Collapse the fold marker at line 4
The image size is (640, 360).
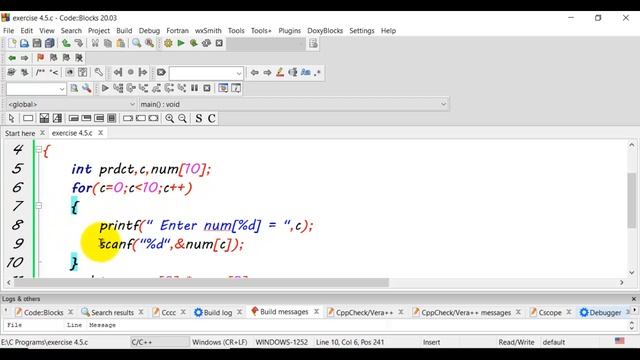[x=38, y=150]
